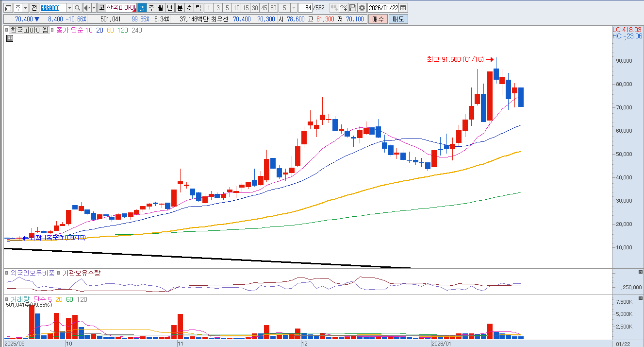
Task: Expand the stock code history dropdown
Action: pyautogui.click(x=69, y=8)
